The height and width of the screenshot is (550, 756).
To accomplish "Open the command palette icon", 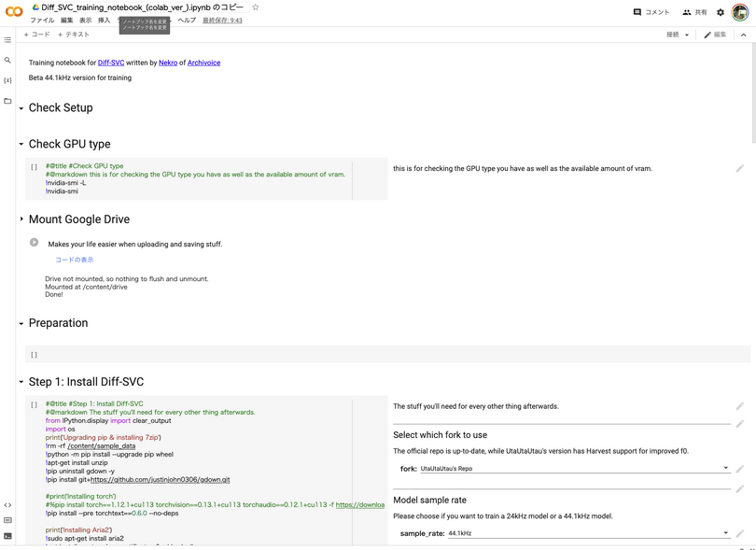I will point(7,520).
